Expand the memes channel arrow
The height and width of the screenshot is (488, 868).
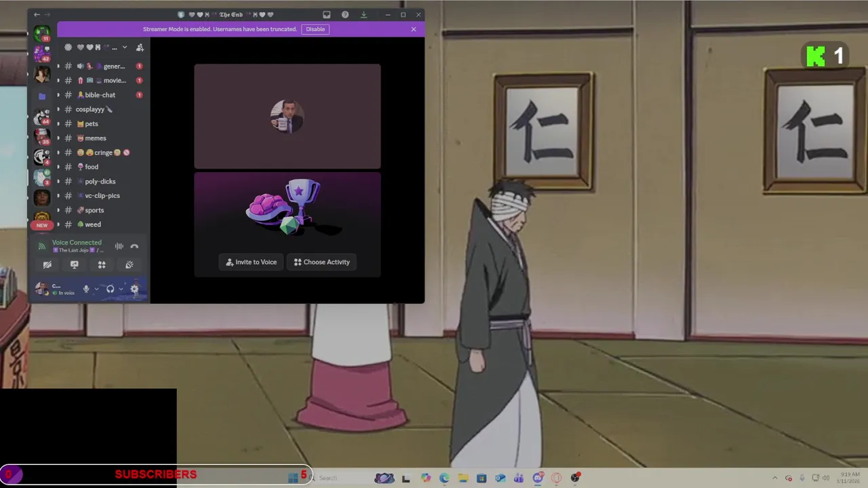pyautogui.click(x=58, y=138)
